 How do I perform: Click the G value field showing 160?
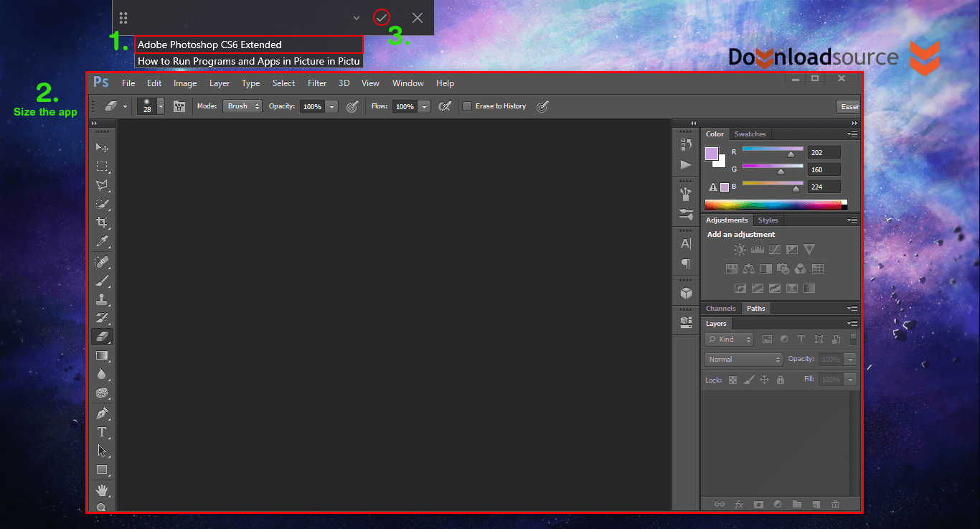(824, 170)
